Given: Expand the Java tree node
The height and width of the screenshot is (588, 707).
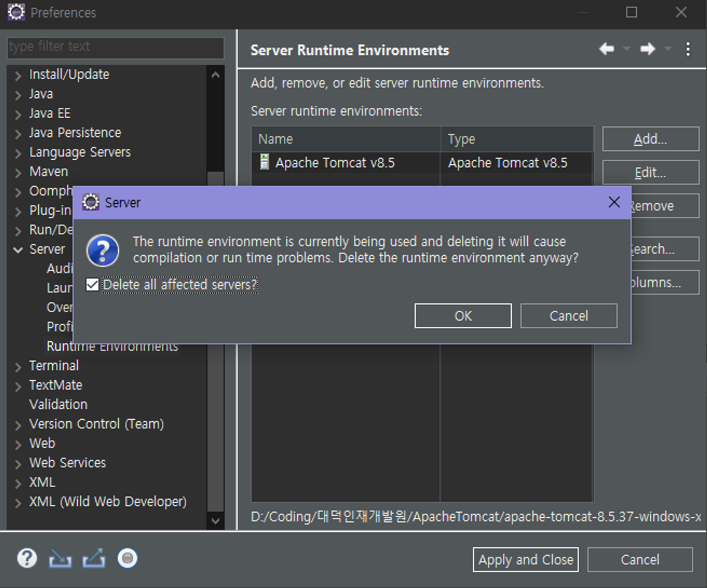Looking at the screenshot, I should [18, 95].
